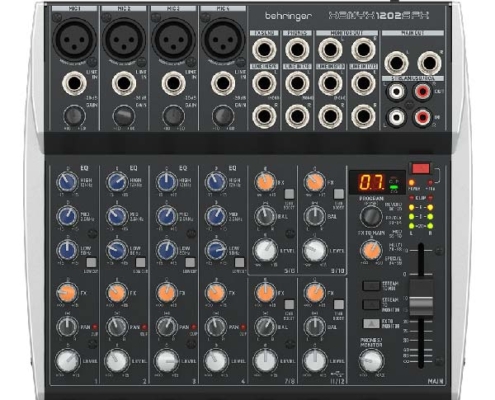Click the red RCA IN right connector

pos(422,117)
